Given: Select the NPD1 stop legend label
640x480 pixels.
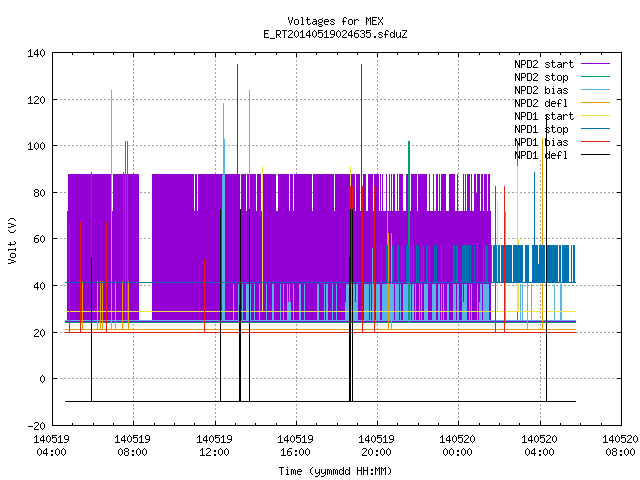Looking at the screenshot, I should pos(541,129).
